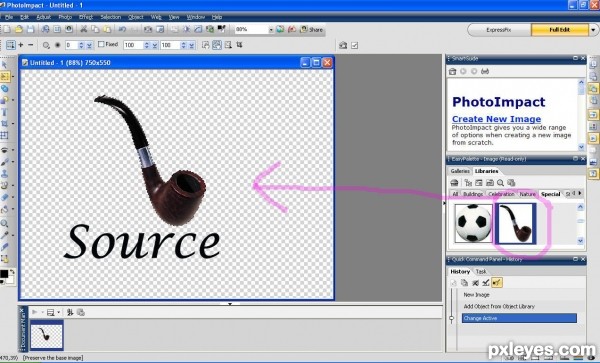This screenshot has height=363, width=600.
Task: Open the Effect menu
Action: (x=86, y=17)
